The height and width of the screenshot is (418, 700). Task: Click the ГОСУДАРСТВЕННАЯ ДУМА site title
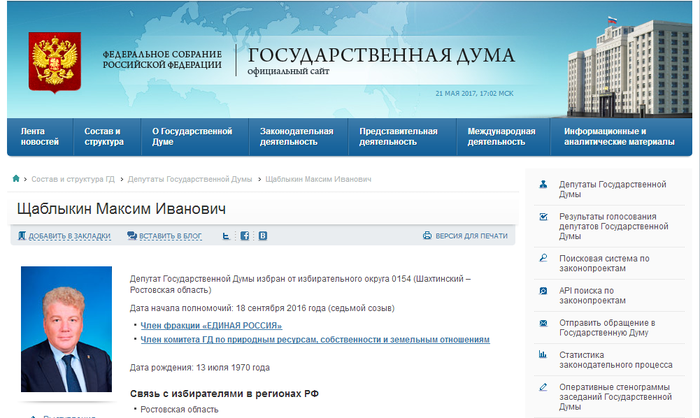point(381,55)
